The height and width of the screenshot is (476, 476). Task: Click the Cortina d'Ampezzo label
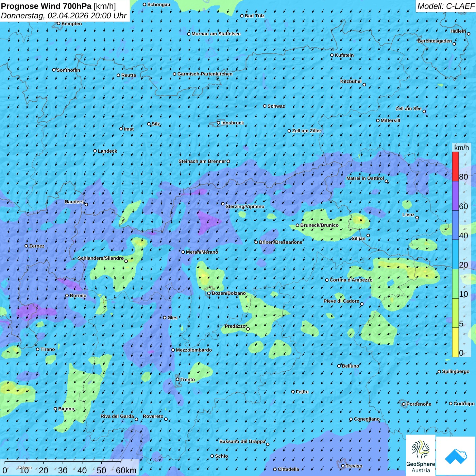(x=351, y=280)
